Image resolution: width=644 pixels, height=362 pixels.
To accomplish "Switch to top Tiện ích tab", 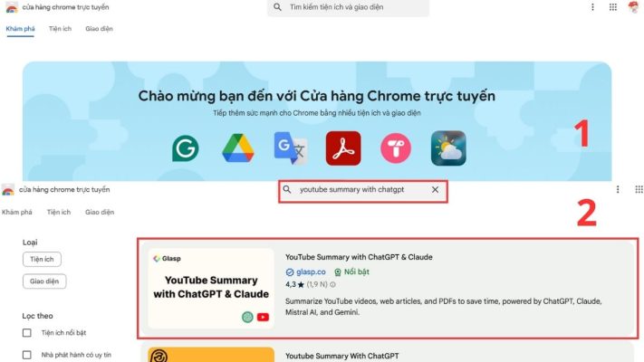I will click(60, 29).
